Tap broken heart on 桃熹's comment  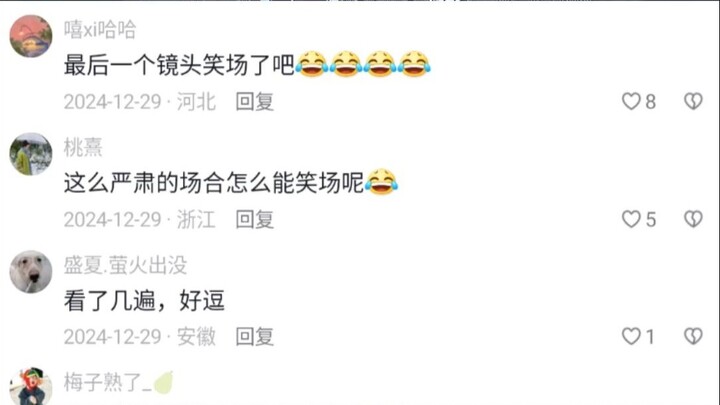tap(693, 219)
